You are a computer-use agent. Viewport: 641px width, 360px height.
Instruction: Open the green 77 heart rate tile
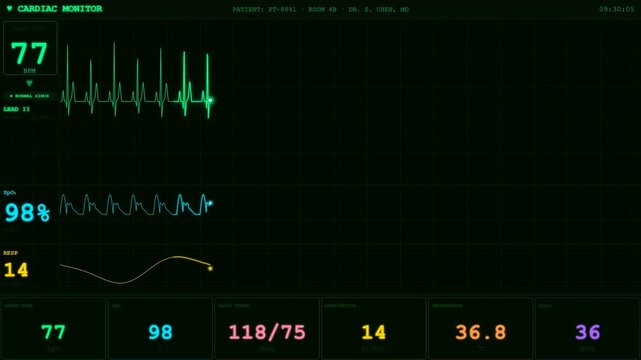tap(54, 329)
